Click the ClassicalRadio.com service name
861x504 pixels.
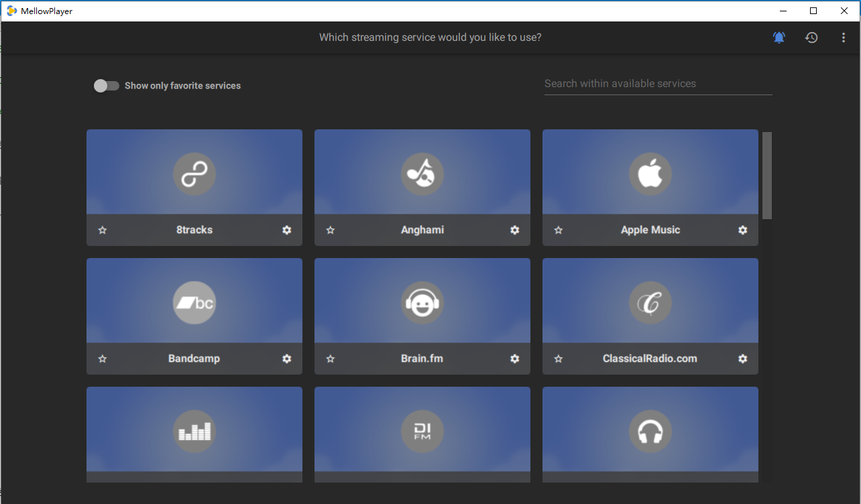coord(650,359)
